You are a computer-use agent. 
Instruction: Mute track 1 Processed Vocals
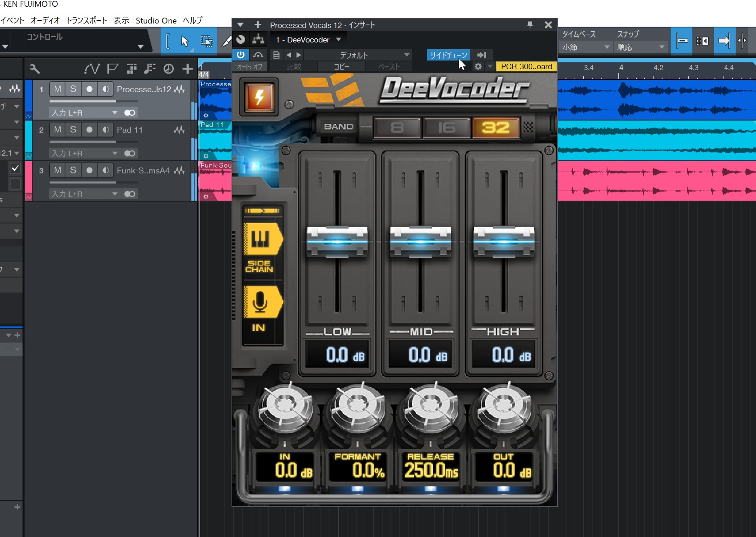click(57, 89)
